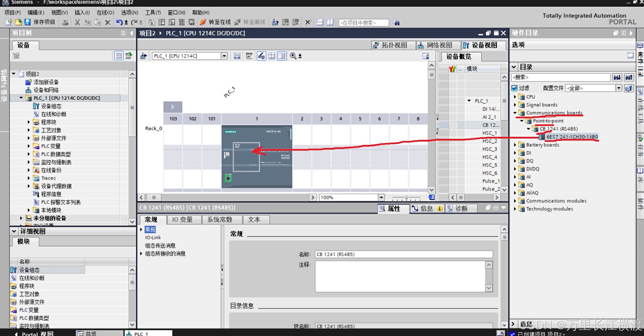The image size is (644, 336).
Task: Select the HSC_1 row in device overview
Action: (489, 133)
